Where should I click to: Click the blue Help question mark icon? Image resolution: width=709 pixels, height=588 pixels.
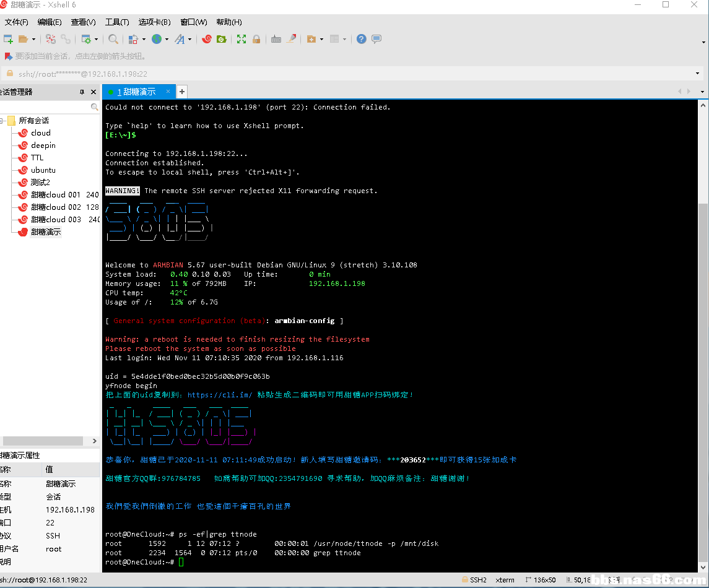362,39
